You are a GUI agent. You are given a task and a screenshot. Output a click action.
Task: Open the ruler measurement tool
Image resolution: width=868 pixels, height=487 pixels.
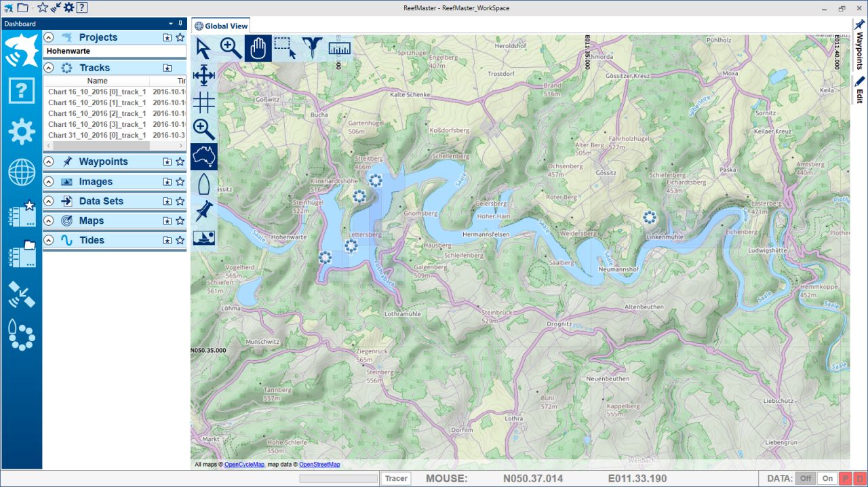tap(338, 49)
